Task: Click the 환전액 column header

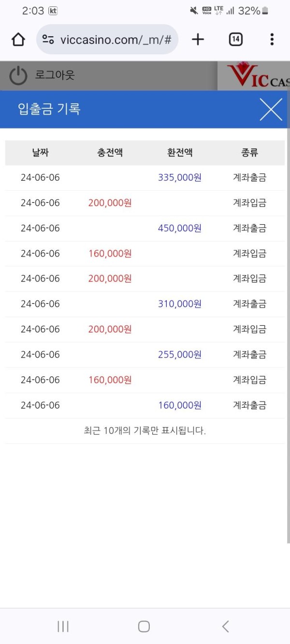Action: 180,153
